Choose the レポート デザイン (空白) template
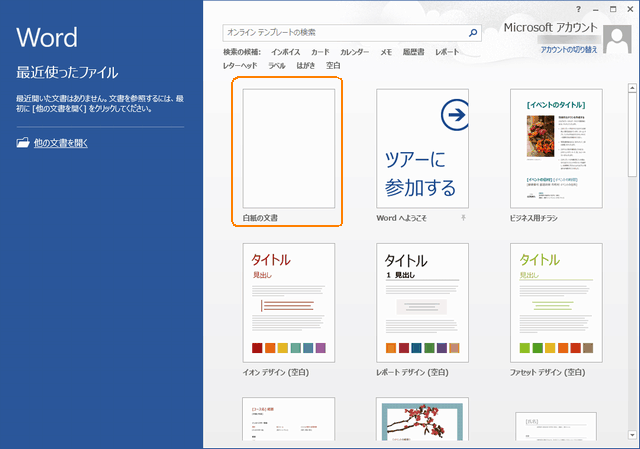 (x=422, y=303)
